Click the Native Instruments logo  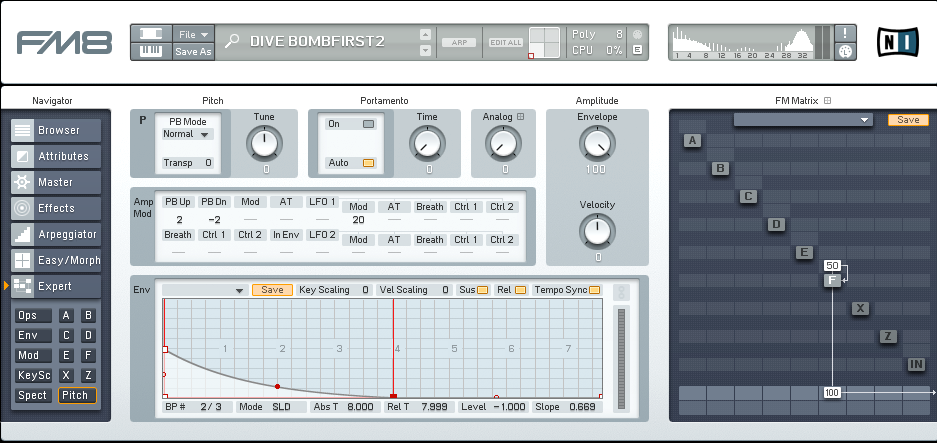[898, 42]
